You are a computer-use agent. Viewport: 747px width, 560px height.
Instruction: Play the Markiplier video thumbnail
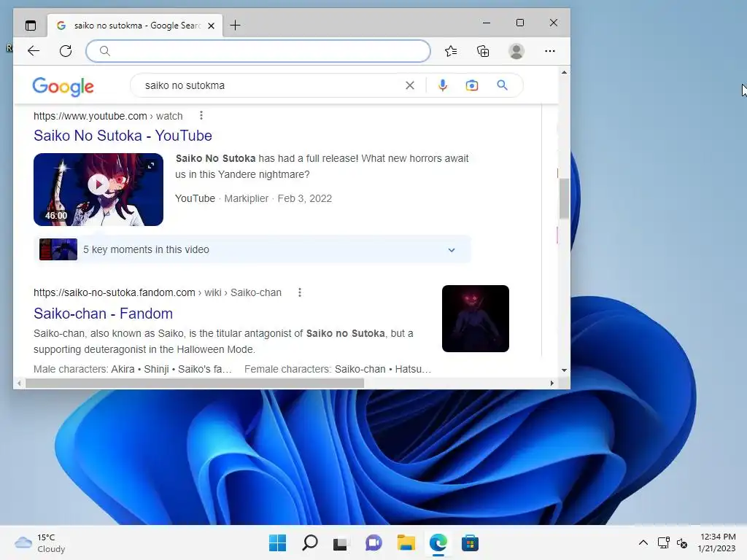click(98, 190)
